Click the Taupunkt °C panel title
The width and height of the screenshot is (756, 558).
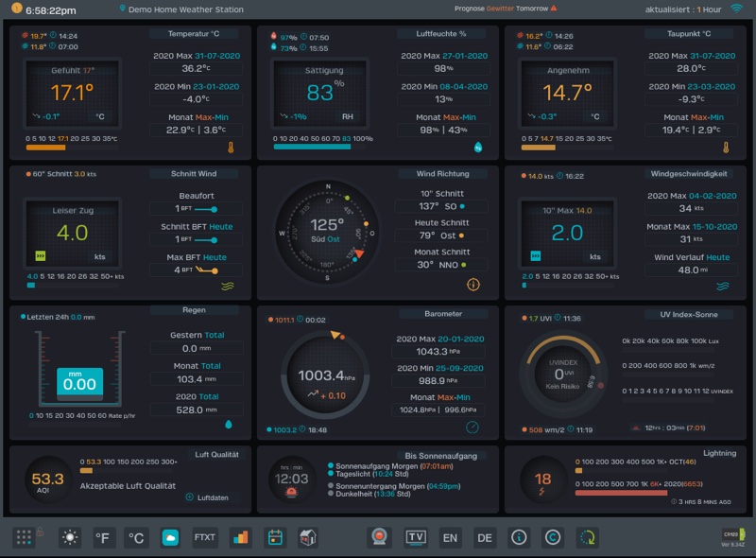689,34
